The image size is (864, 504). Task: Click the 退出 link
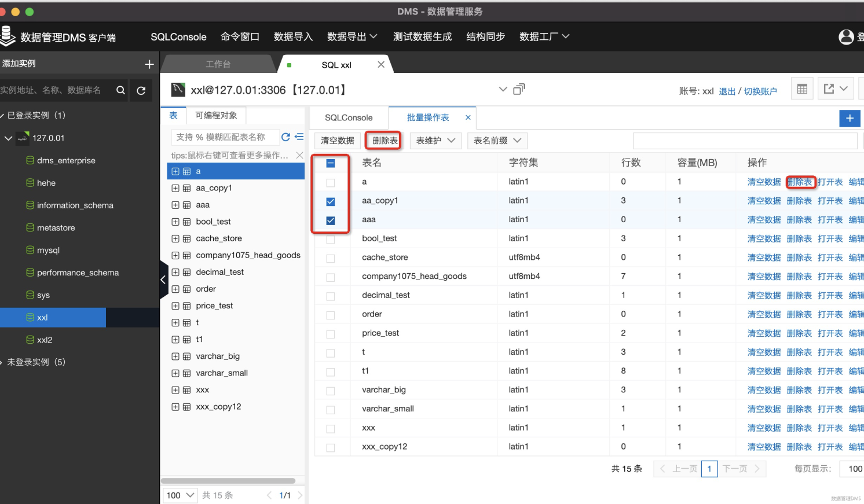pyautogui.click(x=727, y=91)
